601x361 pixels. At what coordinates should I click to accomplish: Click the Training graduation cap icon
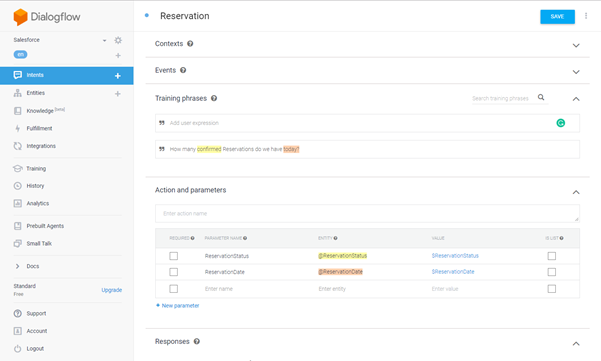pos(18,169)
